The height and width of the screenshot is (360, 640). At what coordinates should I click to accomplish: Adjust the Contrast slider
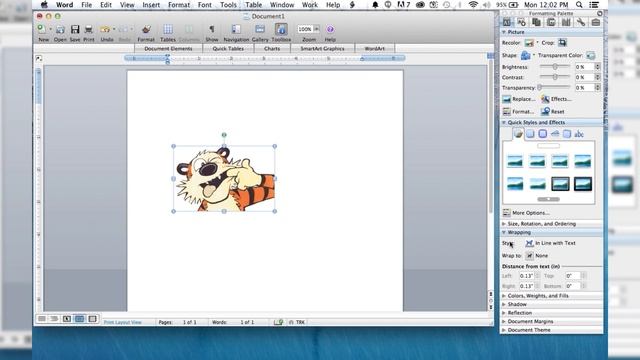(x=555, y=77)
